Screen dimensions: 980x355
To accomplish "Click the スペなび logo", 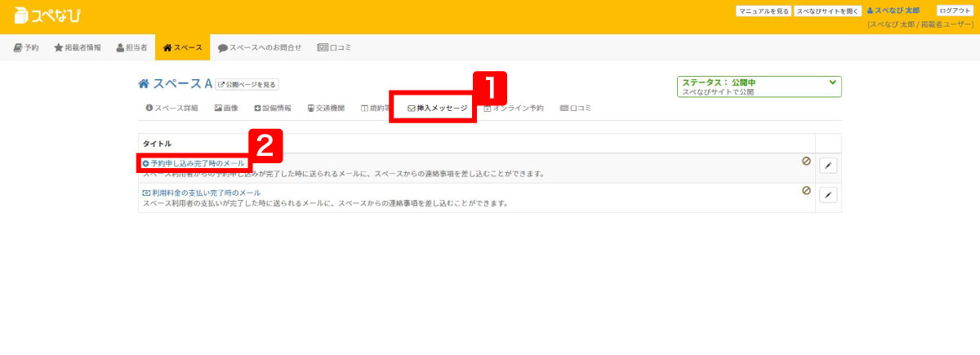I will [47, 16].
